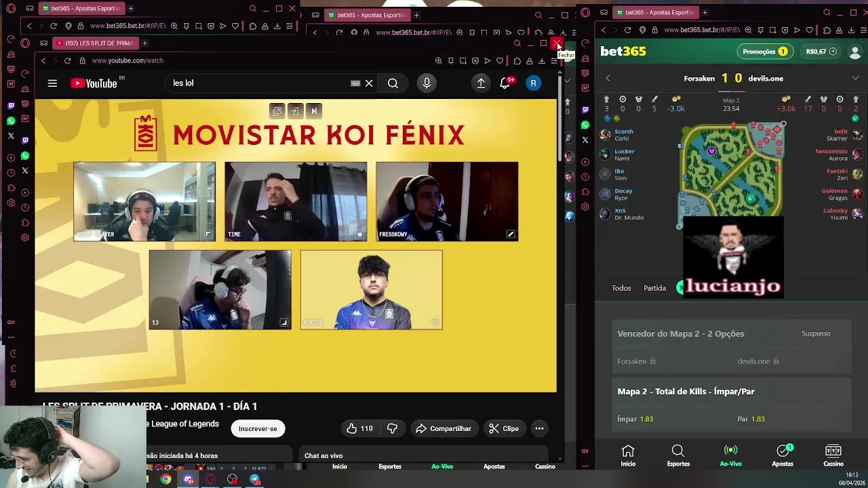Open Apostas in bet365 bottom nav

coord(783,455)
